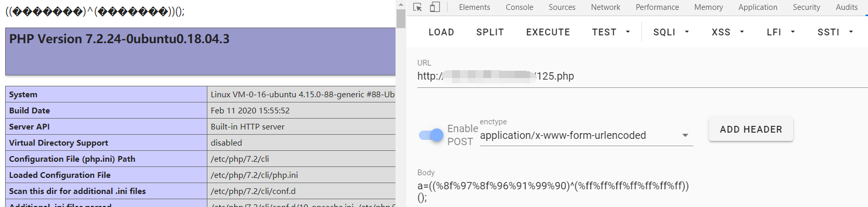The height and width of the screenshot is (207, 868).
Task: Expand the TEST dropdown arrow
Action: [628, 32]
